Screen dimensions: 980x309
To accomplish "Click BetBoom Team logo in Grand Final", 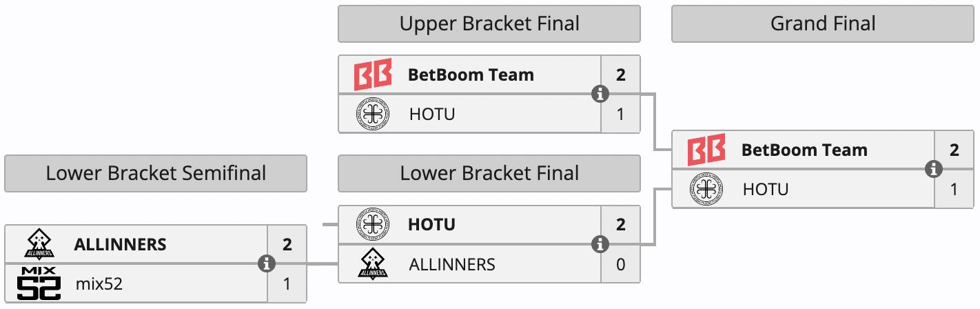I will tap(706, 150).
